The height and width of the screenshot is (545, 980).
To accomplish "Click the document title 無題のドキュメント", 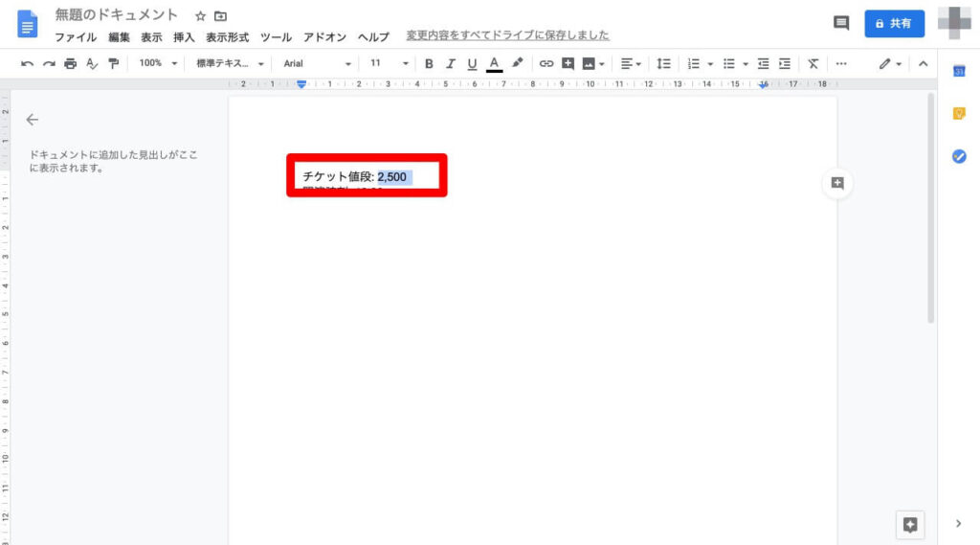I will tap(117, 15).
